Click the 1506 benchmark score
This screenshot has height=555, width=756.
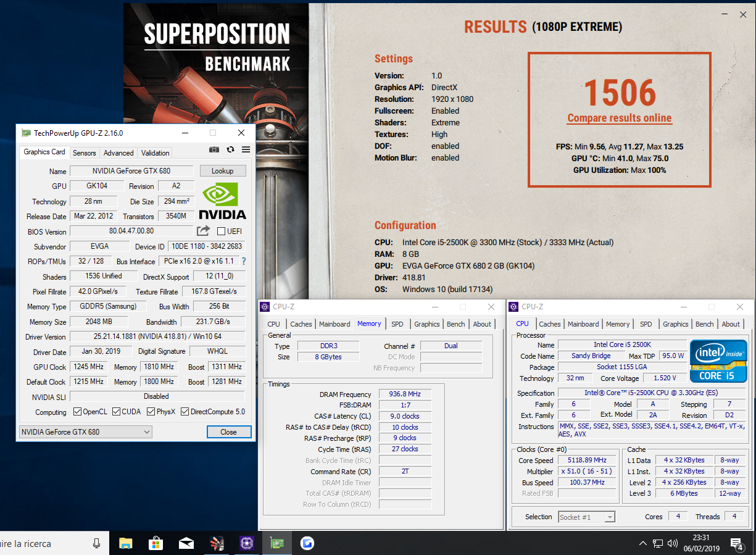coord(620,93)
